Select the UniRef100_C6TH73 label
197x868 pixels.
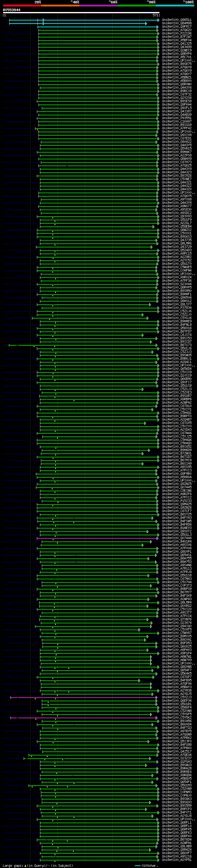tap(176, 162)
